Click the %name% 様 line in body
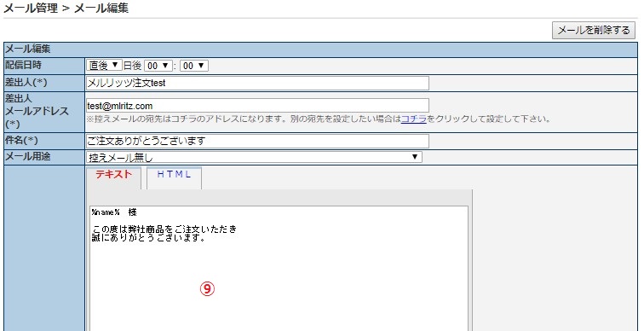 (114, 212)
